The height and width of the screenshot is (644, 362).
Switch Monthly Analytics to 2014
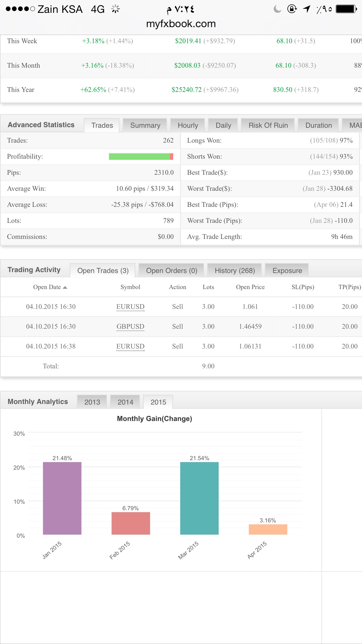click(125, 402)
